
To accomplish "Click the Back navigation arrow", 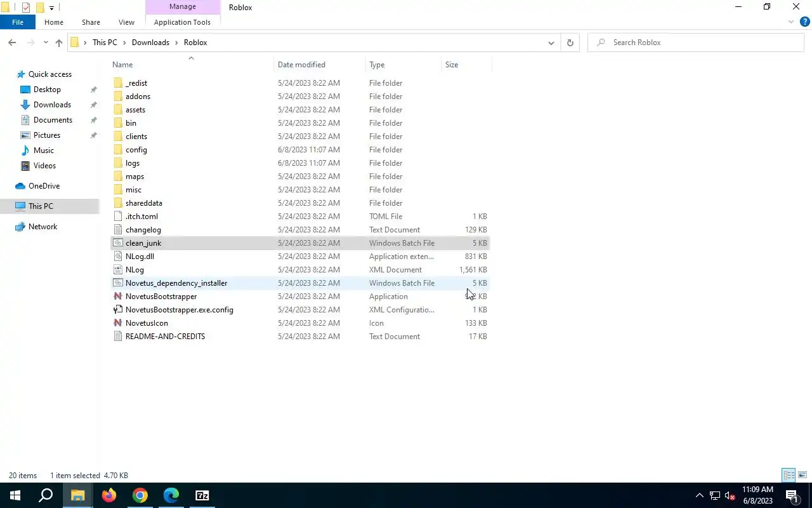I will (x=12, y=43).
